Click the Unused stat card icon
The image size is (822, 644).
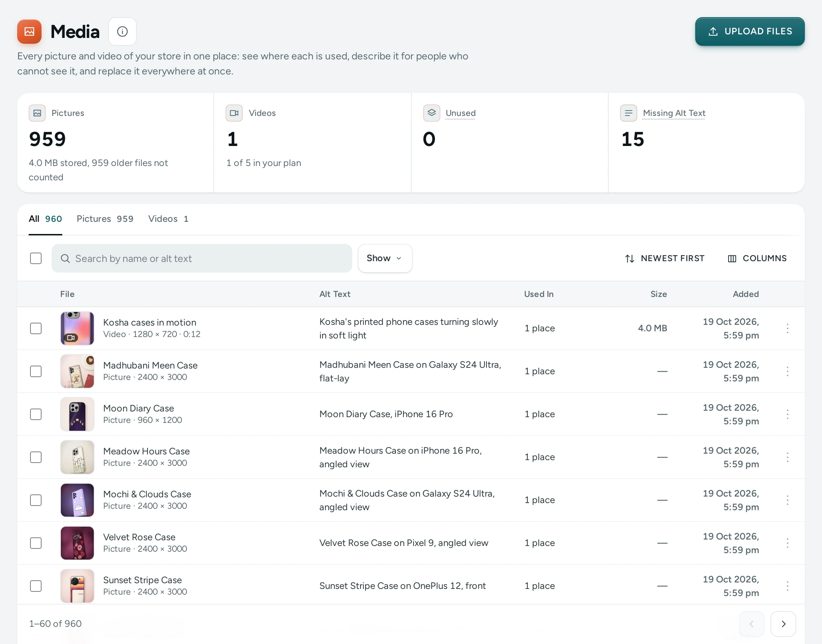pyautogui.click(x=431, y=113)
